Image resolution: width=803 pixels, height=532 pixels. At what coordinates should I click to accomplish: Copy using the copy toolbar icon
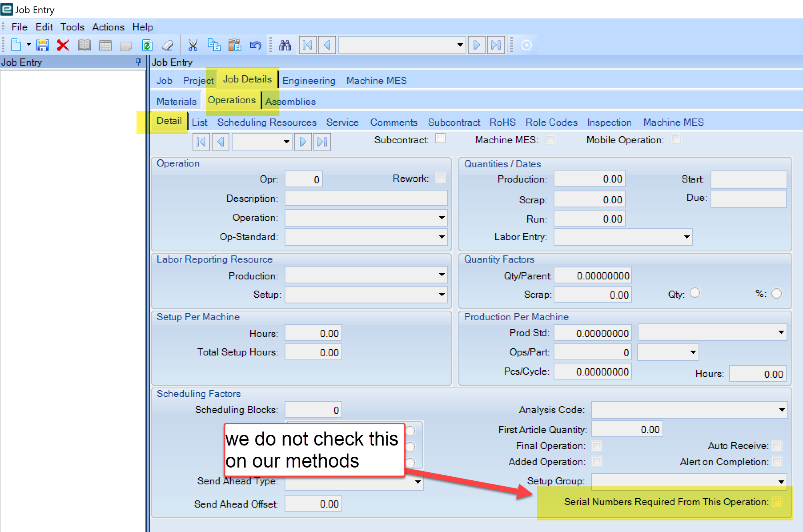[214, 45]
